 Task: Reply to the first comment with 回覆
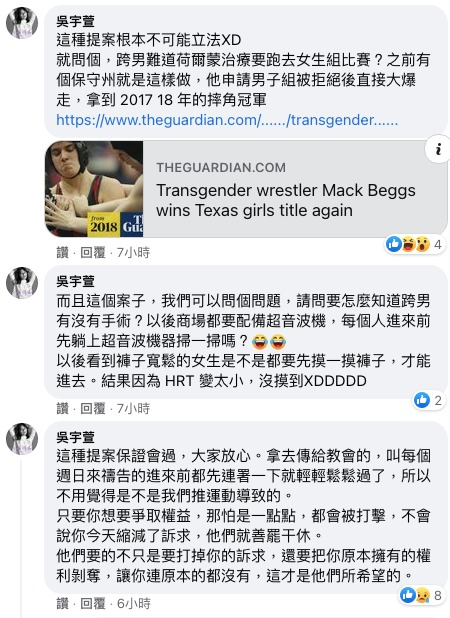click(x=93, y=252)
